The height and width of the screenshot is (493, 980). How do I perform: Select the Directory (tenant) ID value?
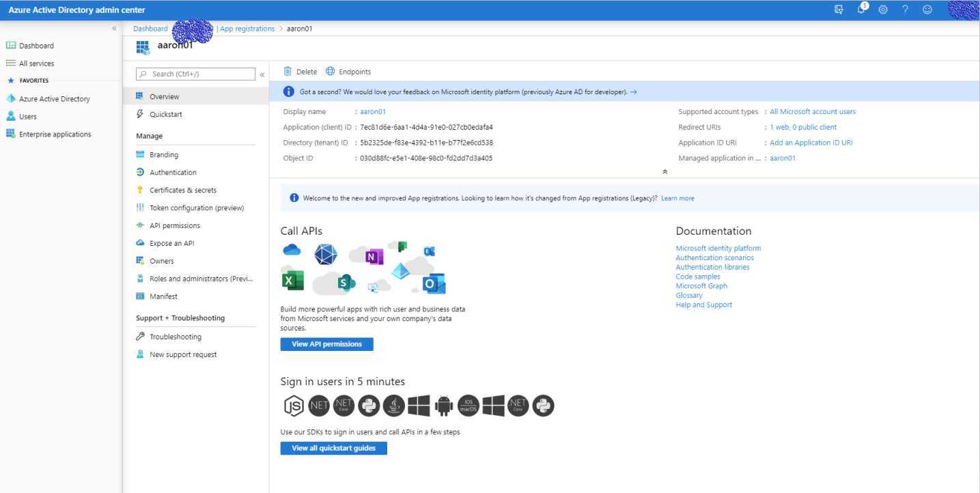coord(426,143)
